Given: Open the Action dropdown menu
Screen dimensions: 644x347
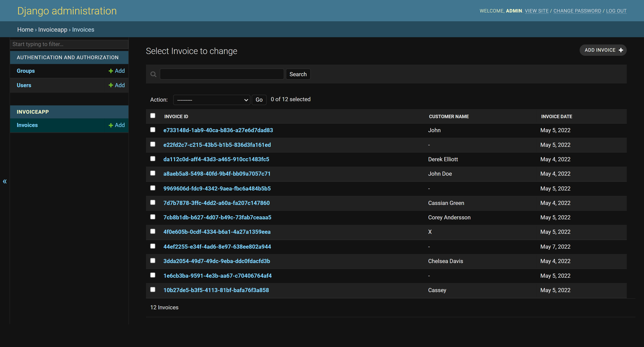Looking at the screenshot, I should tap(211, 100).
